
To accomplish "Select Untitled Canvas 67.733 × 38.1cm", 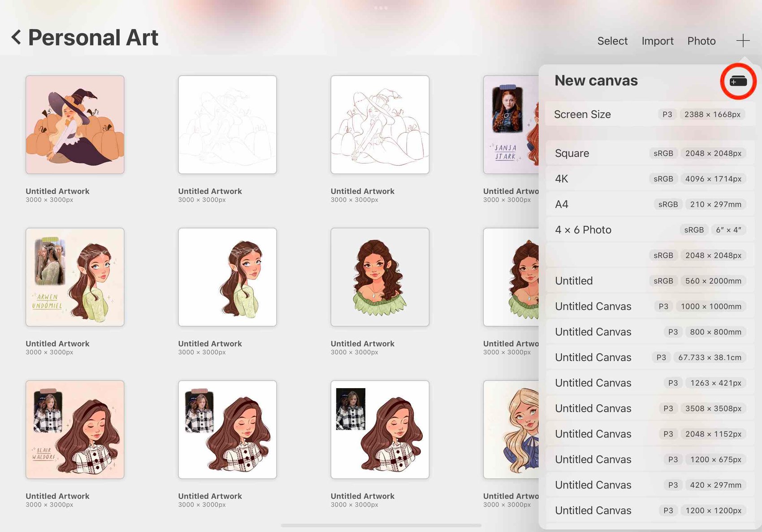I will coord(650,358).
